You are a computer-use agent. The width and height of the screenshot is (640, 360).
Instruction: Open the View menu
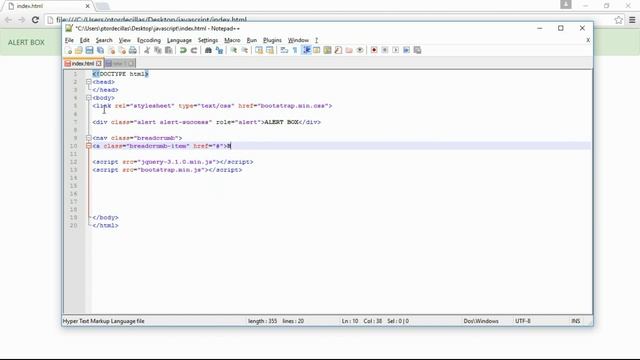[x=124, y=40]
